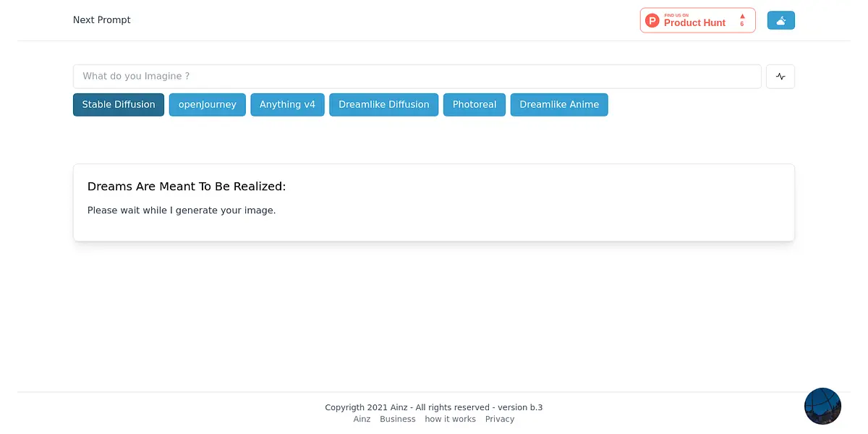Image resolution: width=868 pixels, height=434 pixels.
Task: Click the activity pulse generate icon button
Action: (x=780, y=77)
